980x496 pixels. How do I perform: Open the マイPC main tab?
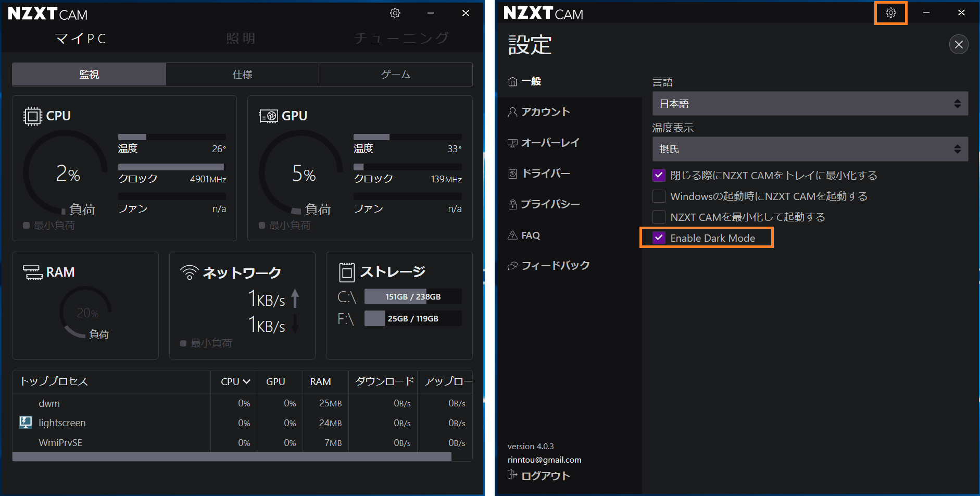point(81,39)
